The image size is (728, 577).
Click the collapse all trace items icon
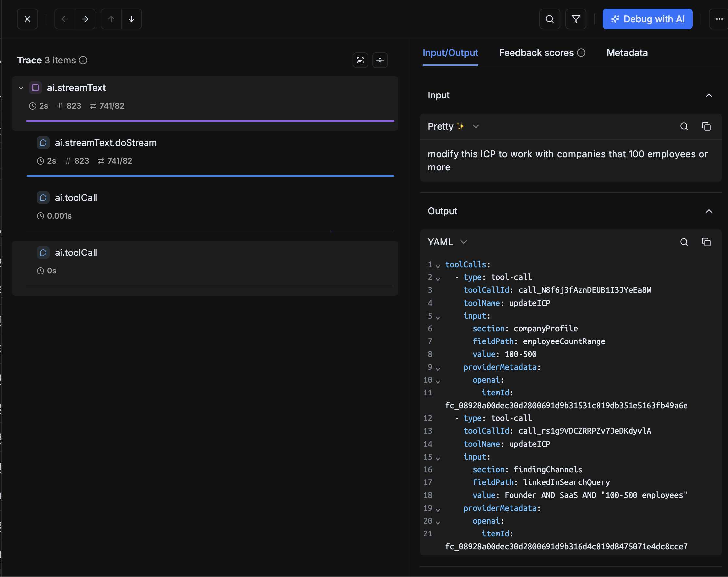click(x=380, y=60)
